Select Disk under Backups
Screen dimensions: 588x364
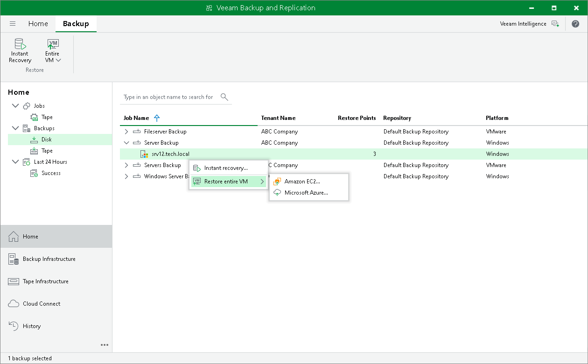(x=60, y=140)
